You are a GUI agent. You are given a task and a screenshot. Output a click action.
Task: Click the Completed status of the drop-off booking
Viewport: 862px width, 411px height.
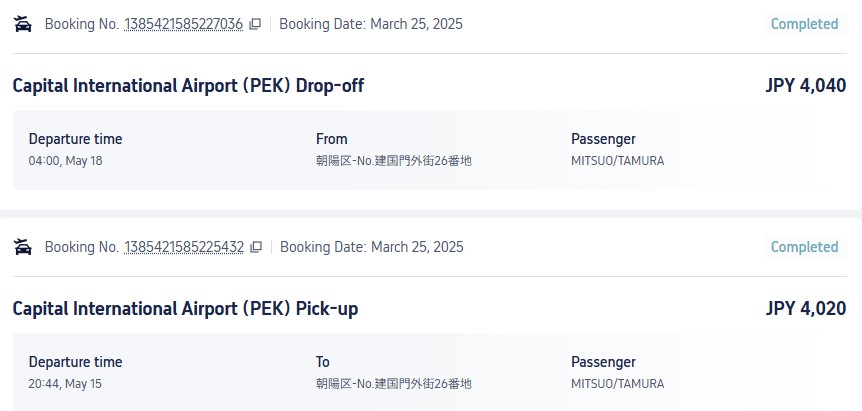coord(804,24)
